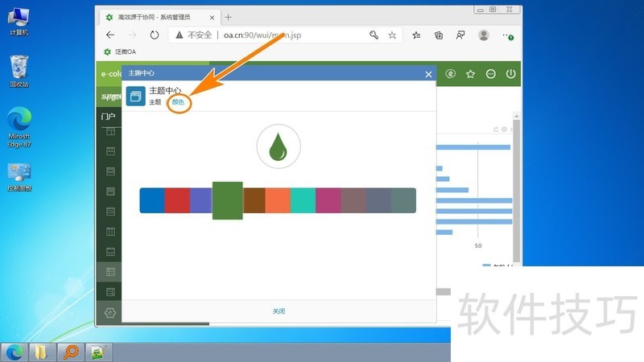The height and width of the screenshot is (362, 644).
Task: Click the circled e icon in header
Action: [451, 74]
